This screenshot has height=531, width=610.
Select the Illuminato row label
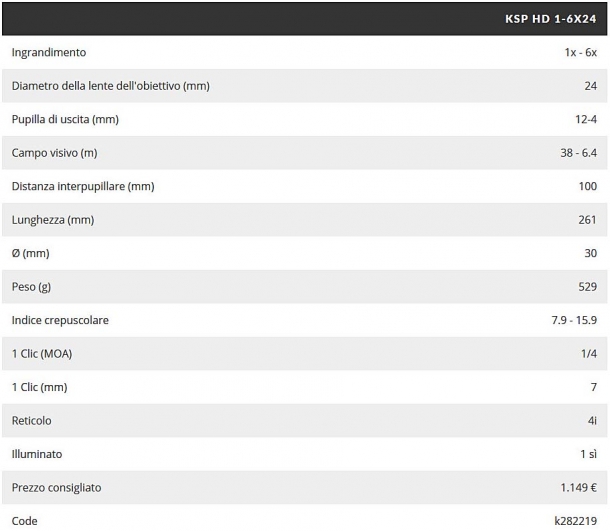coord(37,454)
